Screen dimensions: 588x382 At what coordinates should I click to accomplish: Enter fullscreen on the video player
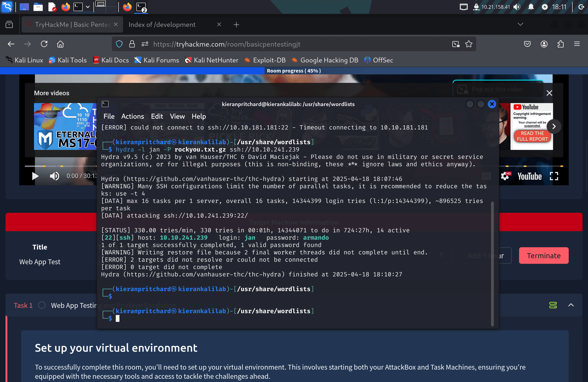click(x=554, y=176)
